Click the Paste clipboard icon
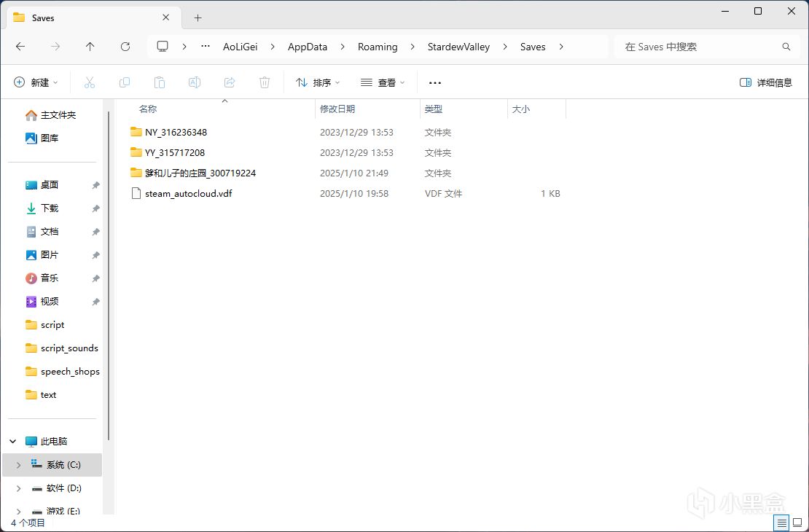The height and width of the screenshot is (532, 809). tap(160, 82)
